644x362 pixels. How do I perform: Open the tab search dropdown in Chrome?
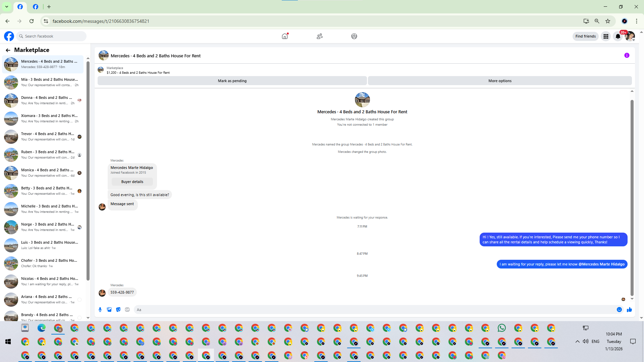pyautogui.click(x=6, y=7)
